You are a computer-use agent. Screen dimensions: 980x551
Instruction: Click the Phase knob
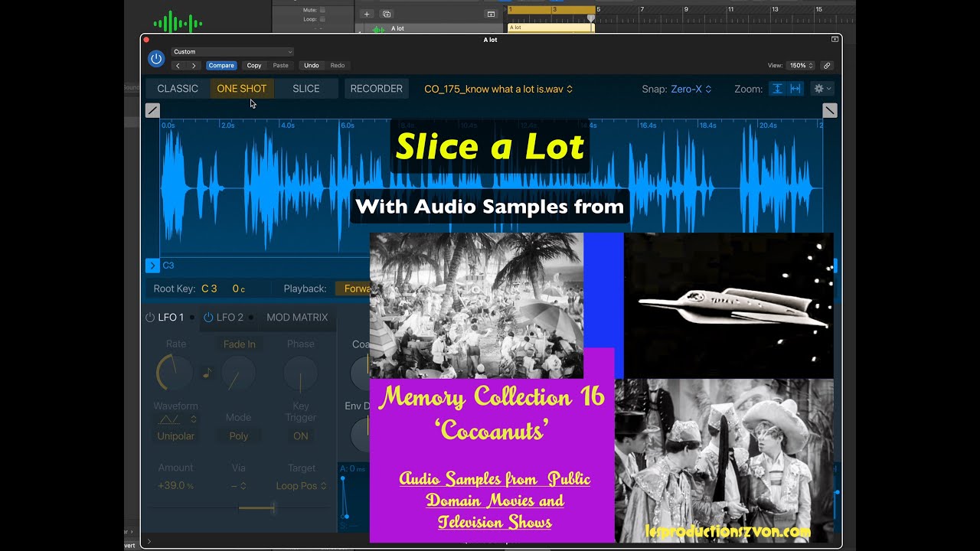(x=301, y=374)
